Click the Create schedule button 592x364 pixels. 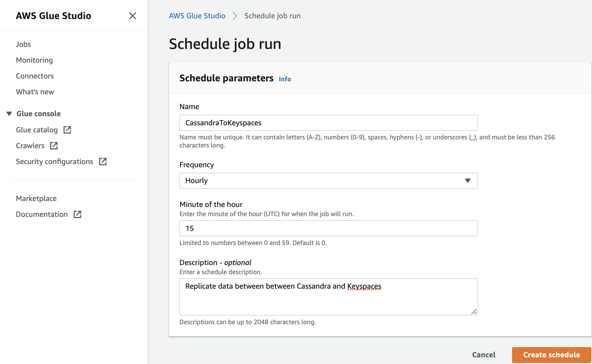pos(552,355)
